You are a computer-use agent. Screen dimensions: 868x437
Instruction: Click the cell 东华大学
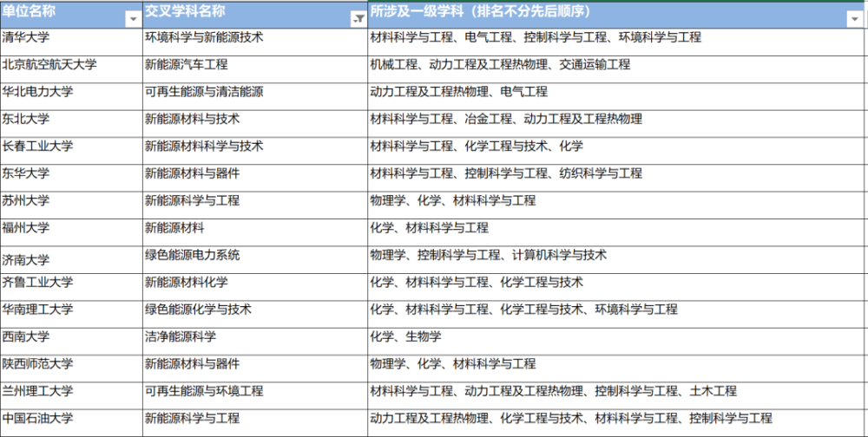coord(71,178)
